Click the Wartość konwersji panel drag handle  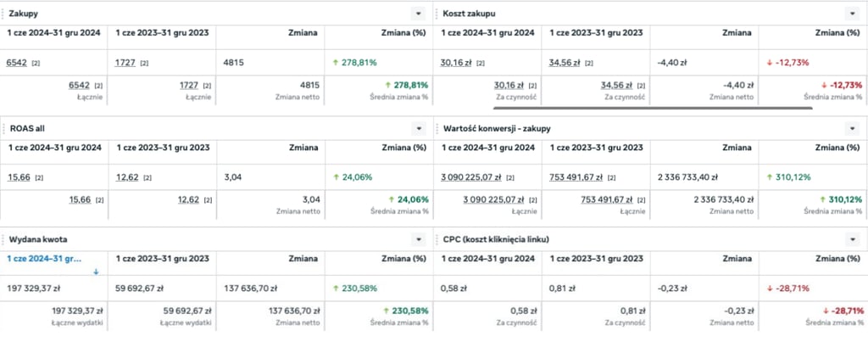(437, 128)
